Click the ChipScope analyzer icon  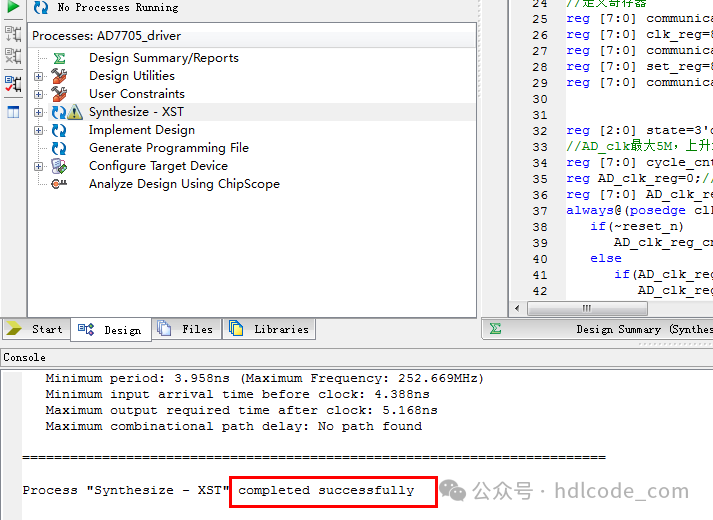point(59,184)
